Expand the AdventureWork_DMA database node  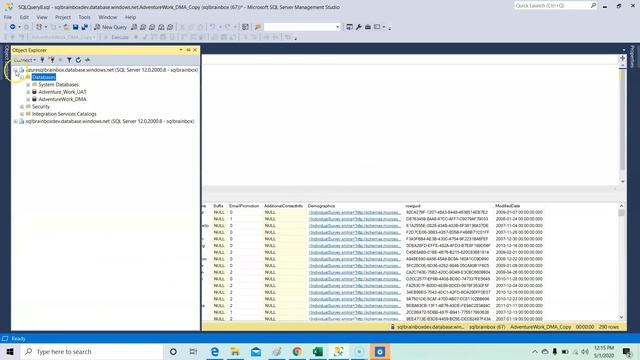click(28, 99)
